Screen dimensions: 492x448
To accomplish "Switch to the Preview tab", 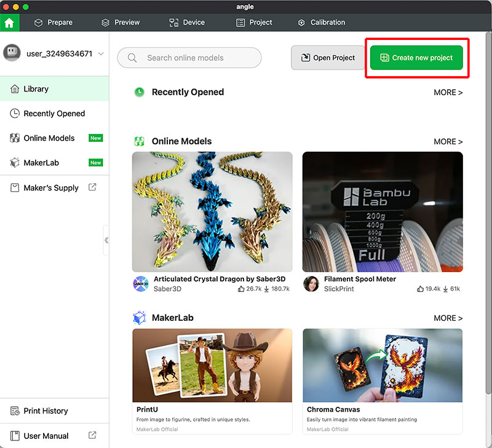I will (x=121, y=23).
